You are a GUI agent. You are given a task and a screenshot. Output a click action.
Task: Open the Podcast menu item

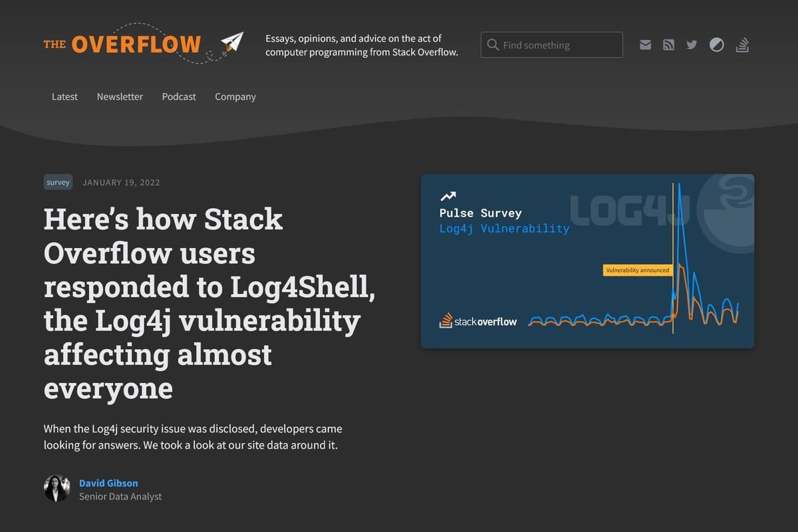179,96
